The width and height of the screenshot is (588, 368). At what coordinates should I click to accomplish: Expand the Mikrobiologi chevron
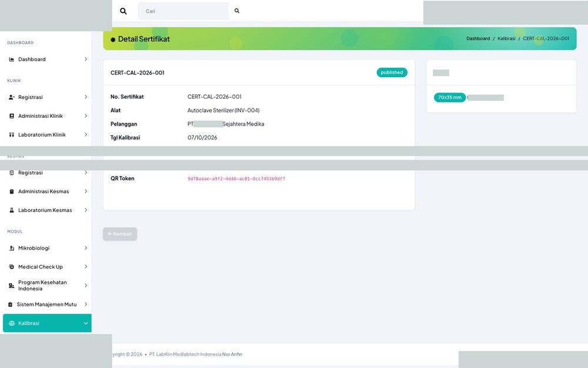pos(85,248)
